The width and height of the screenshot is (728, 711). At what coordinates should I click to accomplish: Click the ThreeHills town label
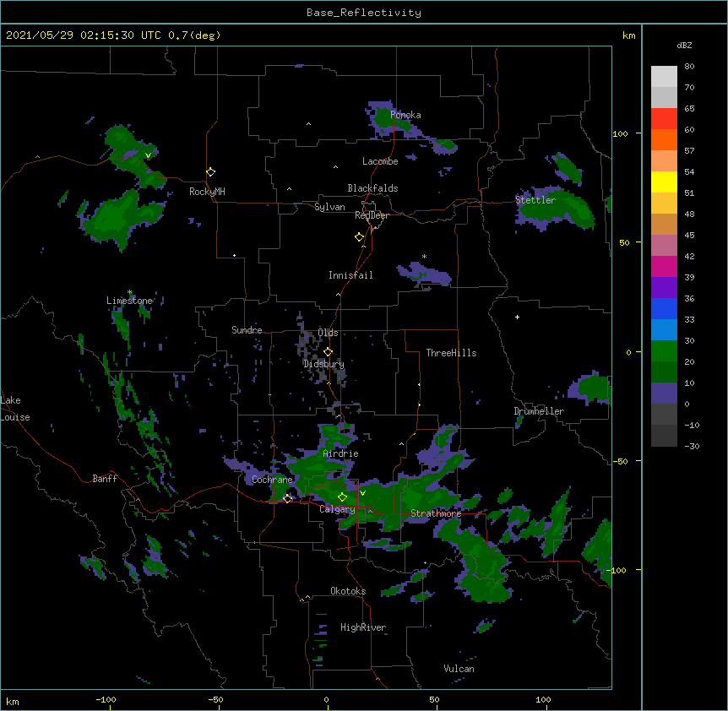[451, 353]
